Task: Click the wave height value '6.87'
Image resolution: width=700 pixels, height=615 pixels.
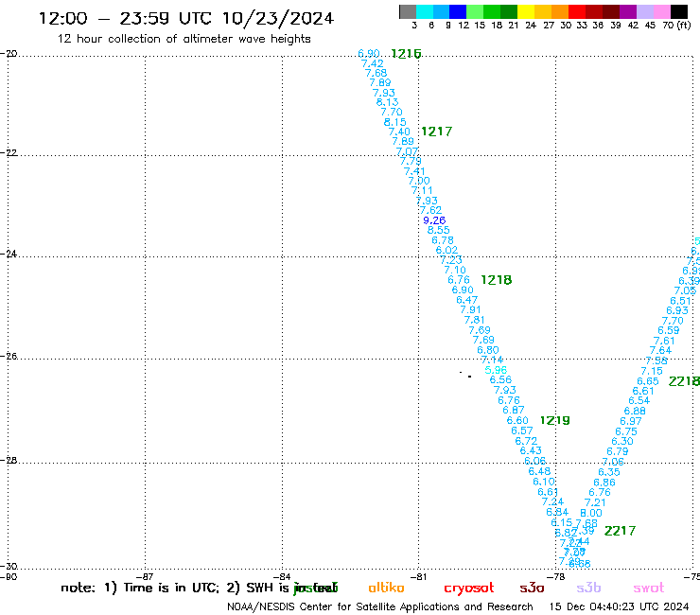Action: [514, 410]
